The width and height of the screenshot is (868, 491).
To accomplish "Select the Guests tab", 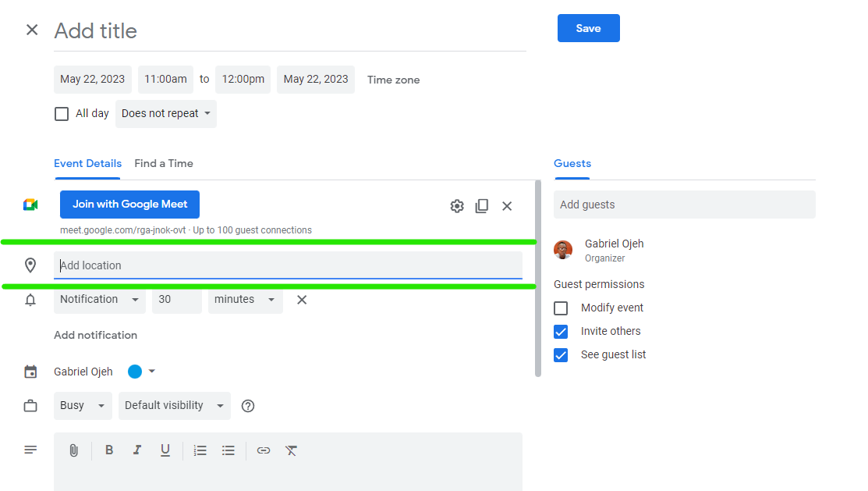I will coord(572,163).
